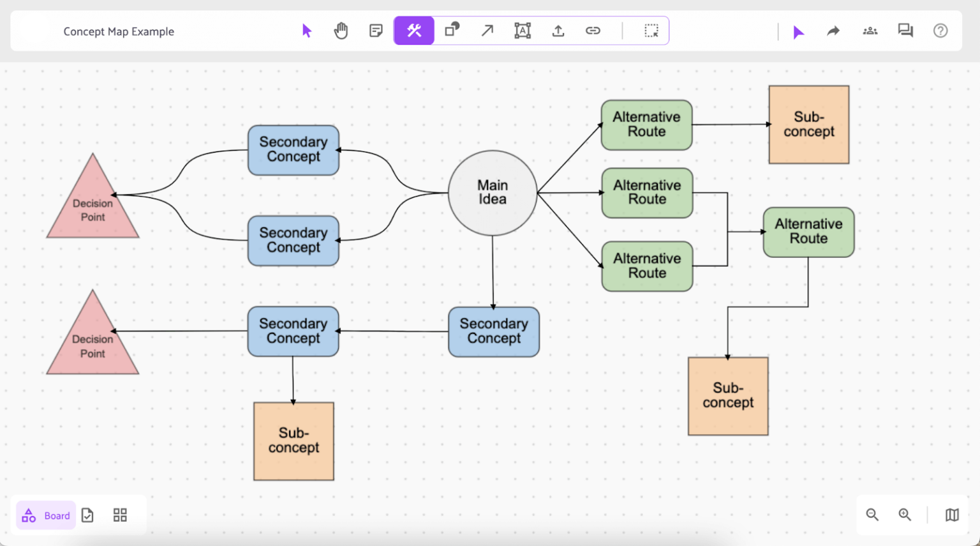Switch to the grid view tab
The width and height of the screenshot is (980, 546).
pos(120,515)
